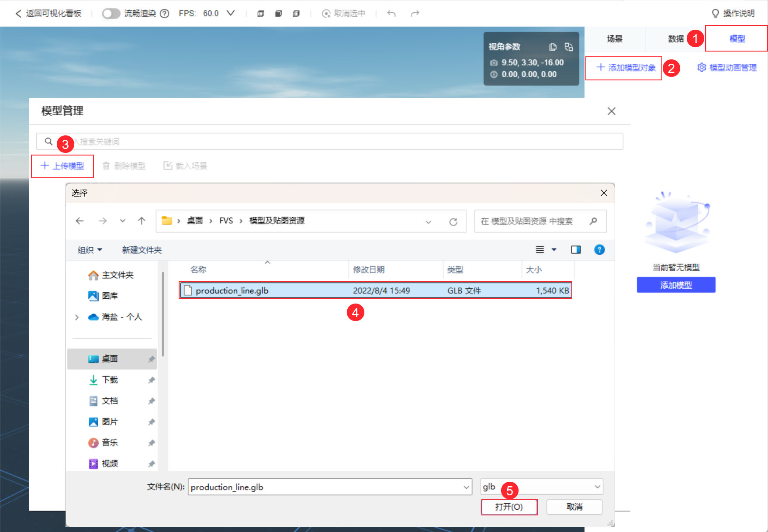Switch to the 数据 tab

click(675, 39)
